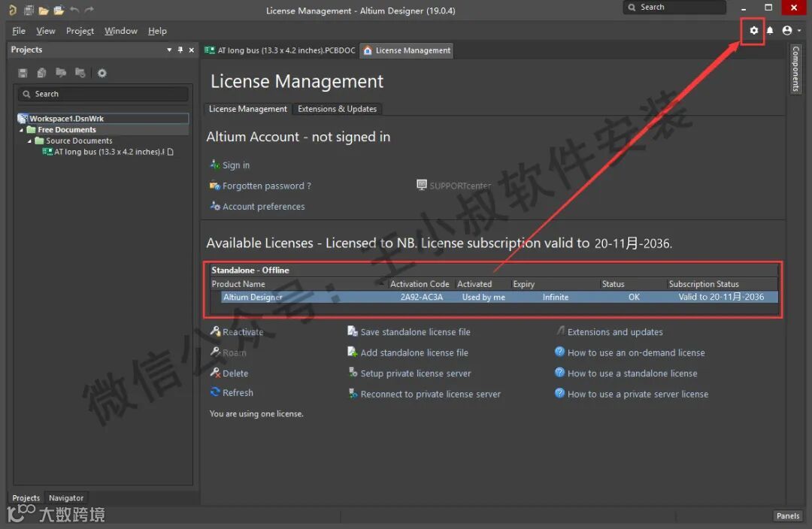The height and width of the screenshot is (529, 812).
Task: Open the Project menu
Action: click(80, 31)
